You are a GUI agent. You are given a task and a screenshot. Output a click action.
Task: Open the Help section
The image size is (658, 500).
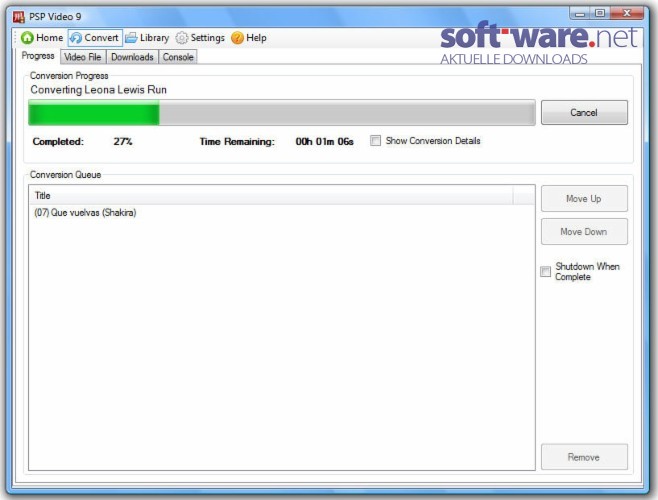click(248, 38)
